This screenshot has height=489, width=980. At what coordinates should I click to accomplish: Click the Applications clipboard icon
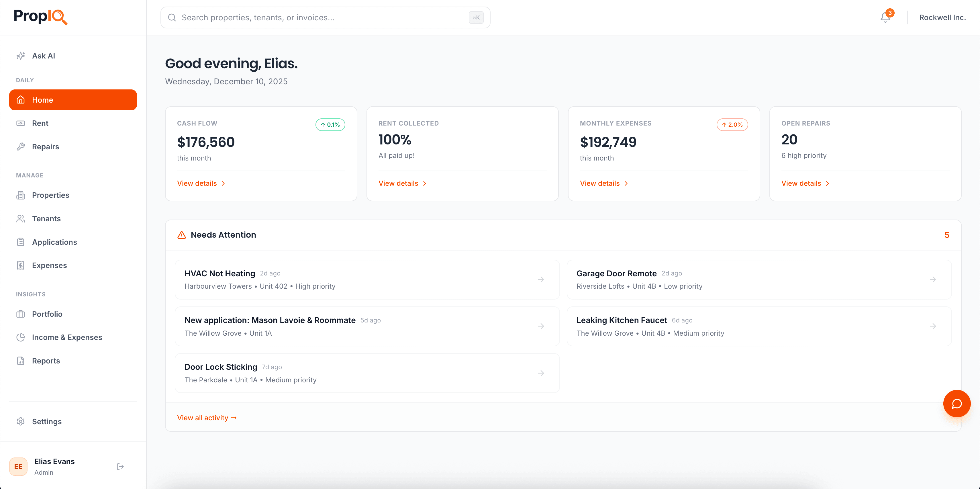click(x=21, y=242)
